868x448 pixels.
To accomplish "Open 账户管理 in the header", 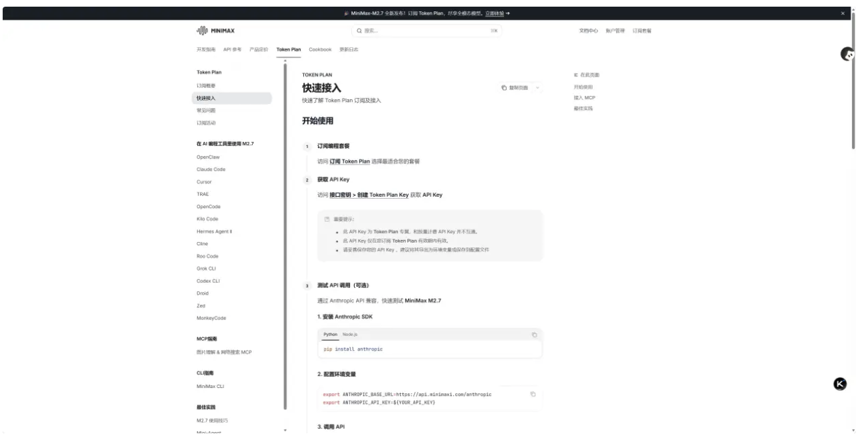I will click(615, 31).
